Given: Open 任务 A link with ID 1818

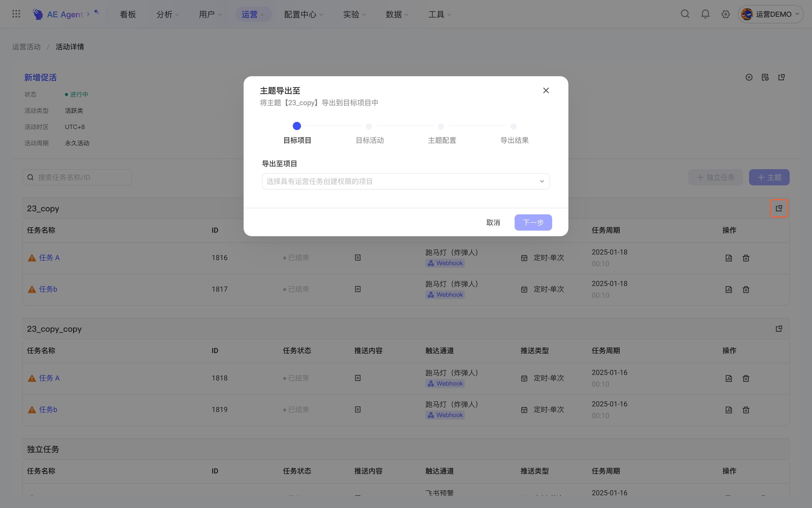Looking at the screenshot, I should pyautogui.click(x=49, y=378).
